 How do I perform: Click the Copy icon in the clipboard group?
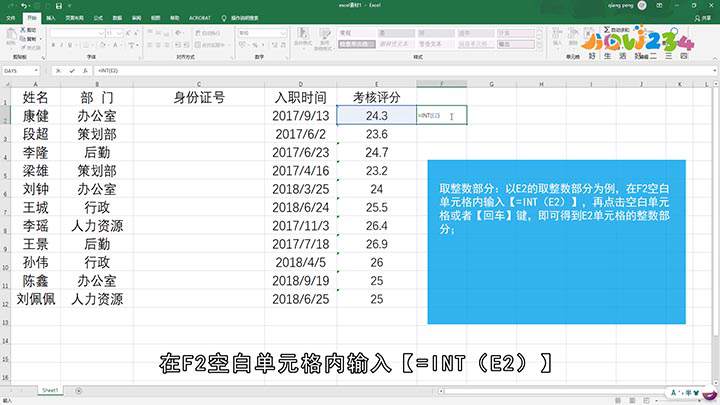(23, 39)
